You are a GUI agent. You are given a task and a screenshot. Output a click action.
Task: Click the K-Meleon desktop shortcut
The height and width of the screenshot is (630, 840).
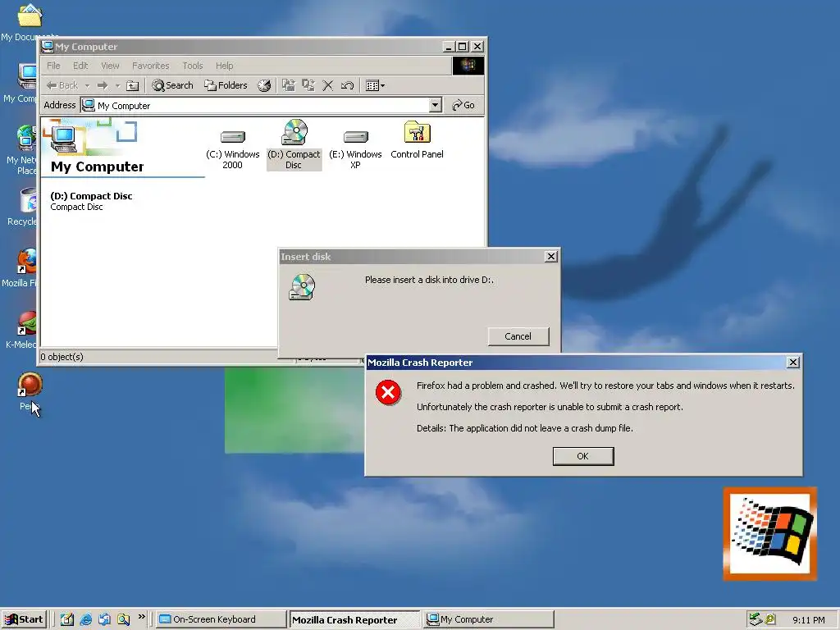[x=27, y=323]
